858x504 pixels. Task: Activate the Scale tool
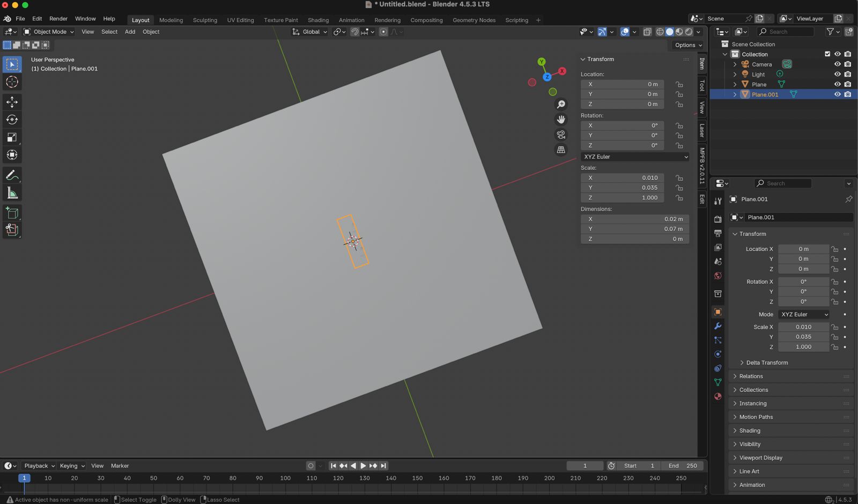[12, 137]
